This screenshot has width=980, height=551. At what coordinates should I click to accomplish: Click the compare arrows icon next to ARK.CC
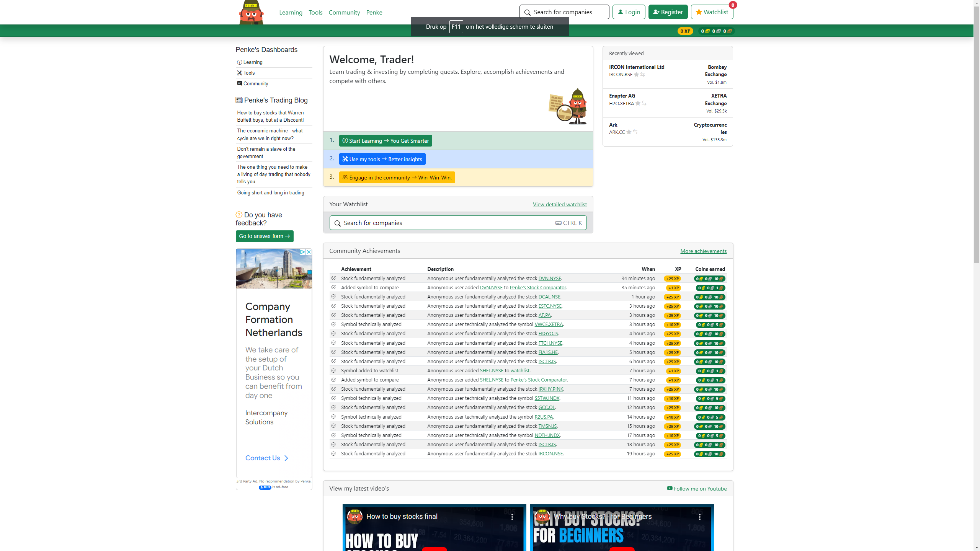(635, 132)
